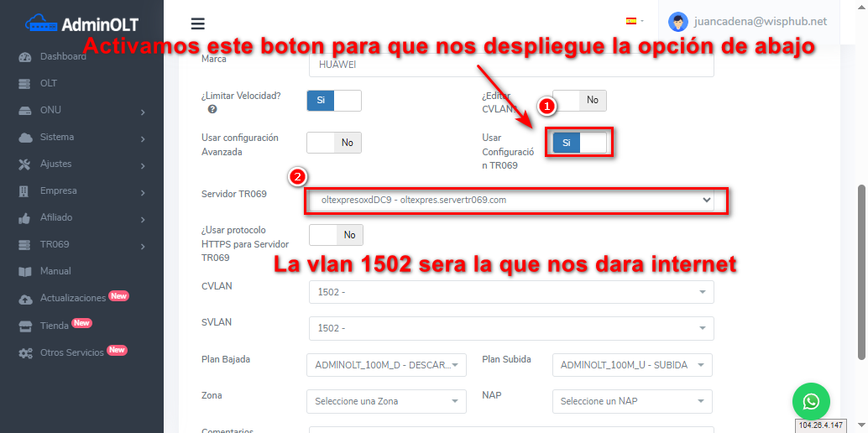Toggle the Limitar Velocidad switch

point(333,101)
